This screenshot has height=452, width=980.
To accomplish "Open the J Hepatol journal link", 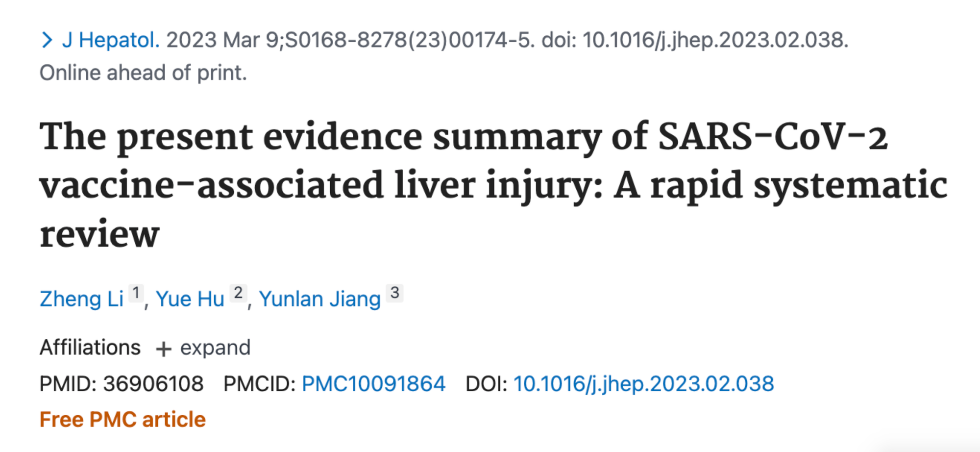I will pos(111,40).
